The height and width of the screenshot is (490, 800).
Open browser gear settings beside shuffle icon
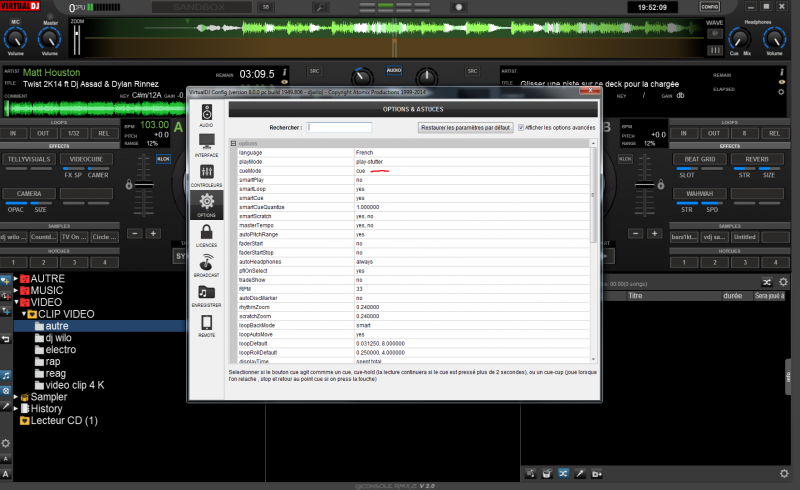[783, 282]
